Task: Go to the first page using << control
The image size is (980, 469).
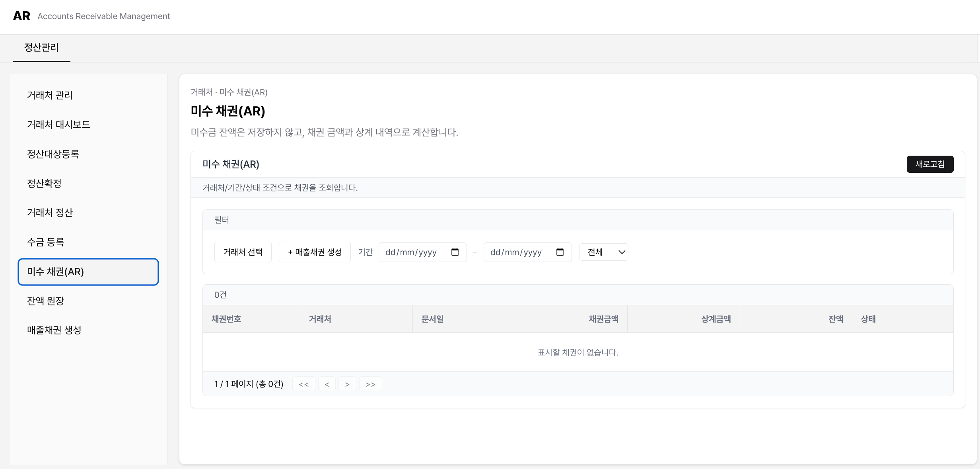Action: (x=303, y=384)
